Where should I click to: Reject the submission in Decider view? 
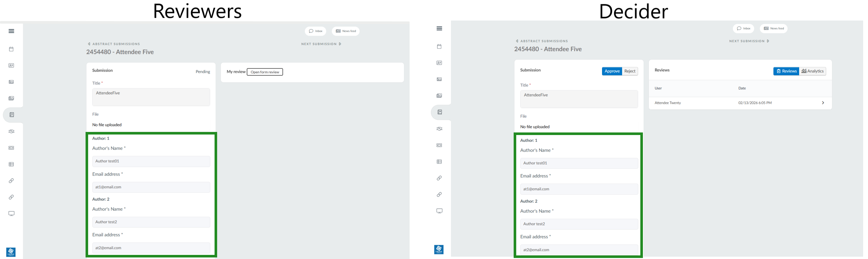(x=630, y=71)
